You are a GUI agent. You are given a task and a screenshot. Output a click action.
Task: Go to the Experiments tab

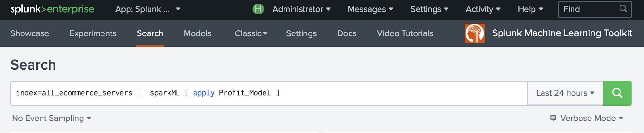pyautogui.click(x=93, y=33)
